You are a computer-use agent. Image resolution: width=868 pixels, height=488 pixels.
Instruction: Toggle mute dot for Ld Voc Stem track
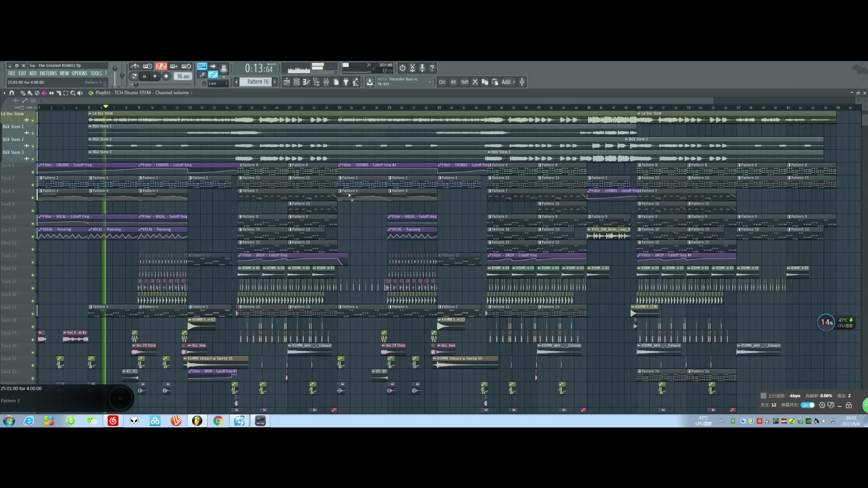pos(33,121)
